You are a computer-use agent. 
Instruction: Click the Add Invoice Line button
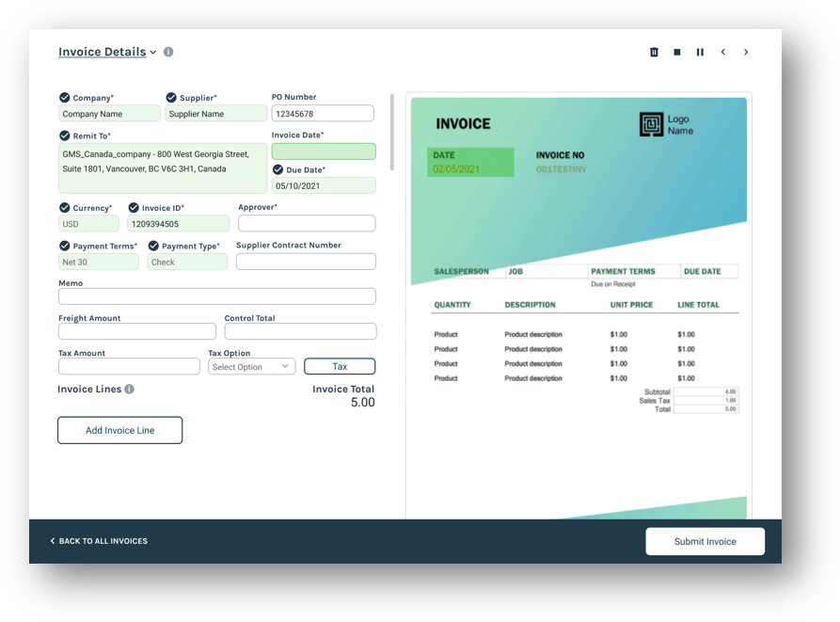(119, 429)
